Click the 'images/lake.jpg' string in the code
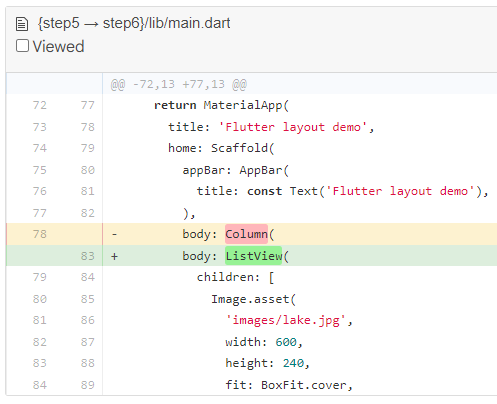497x404 pixels. tap(286, 320)
